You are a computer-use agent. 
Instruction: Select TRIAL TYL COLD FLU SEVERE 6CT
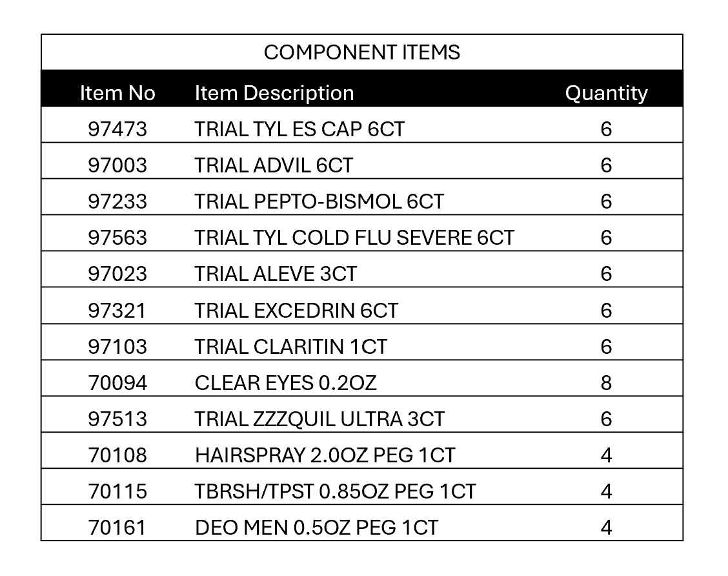click(x=354, y=238)
